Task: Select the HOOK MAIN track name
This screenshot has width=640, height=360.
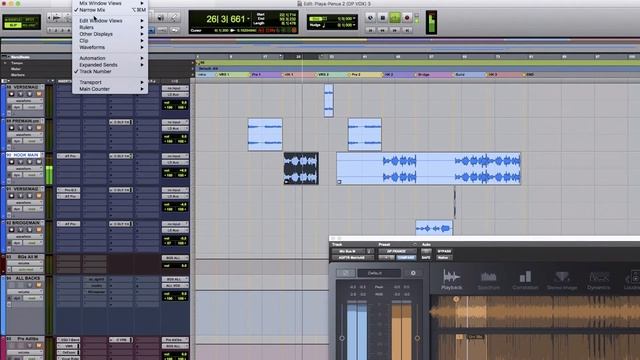Action: pos(24,155)
